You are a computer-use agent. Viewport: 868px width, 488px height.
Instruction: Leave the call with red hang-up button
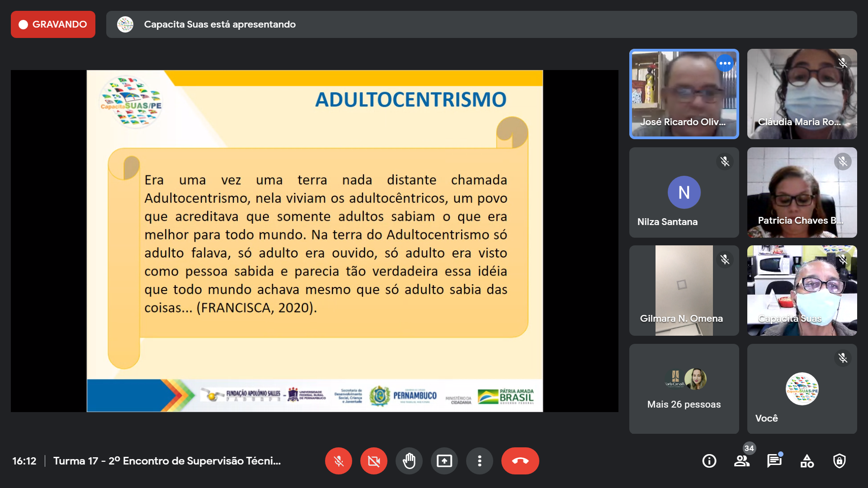click(520, 461)
